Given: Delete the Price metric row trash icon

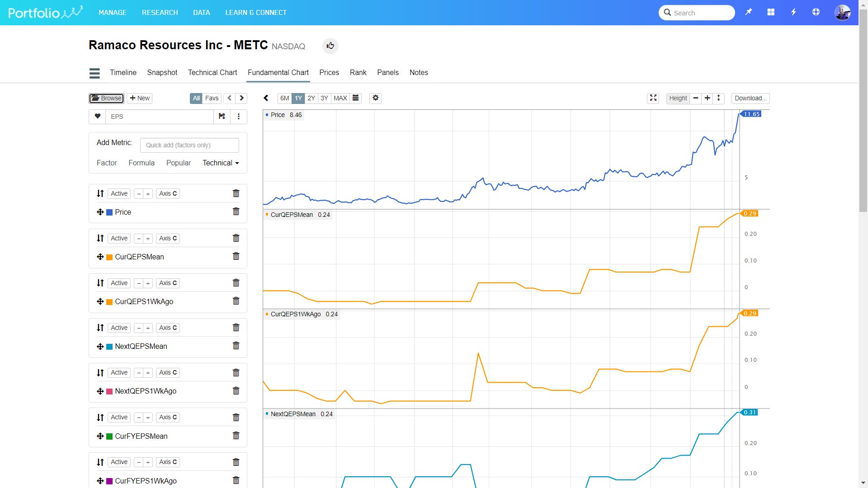Looking at the screenshot, I should (236, 211).
